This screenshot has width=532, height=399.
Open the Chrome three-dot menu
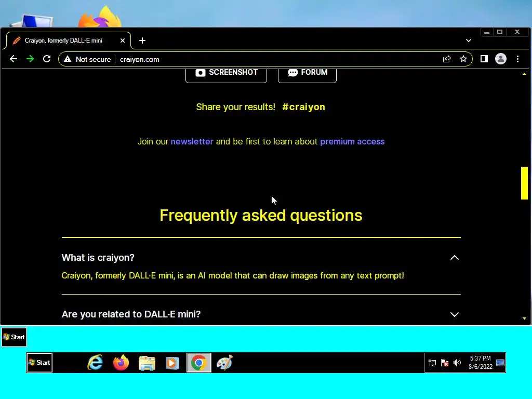pos(518,59)
